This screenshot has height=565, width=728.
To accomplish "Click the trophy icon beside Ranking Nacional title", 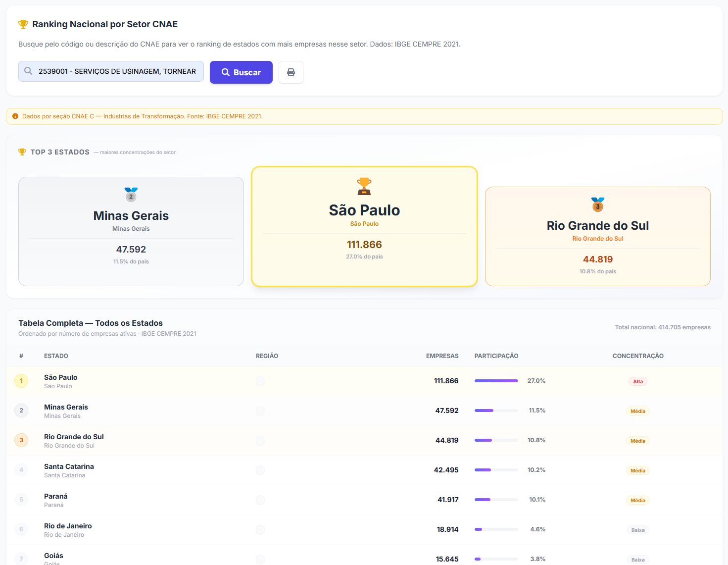I will click(x=23, y=24).
